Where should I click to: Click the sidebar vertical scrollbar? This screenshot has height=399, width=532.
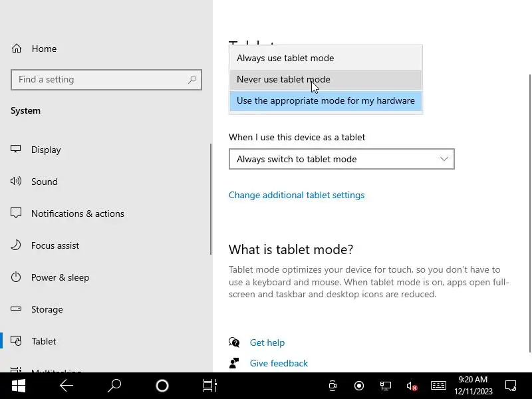211,199
